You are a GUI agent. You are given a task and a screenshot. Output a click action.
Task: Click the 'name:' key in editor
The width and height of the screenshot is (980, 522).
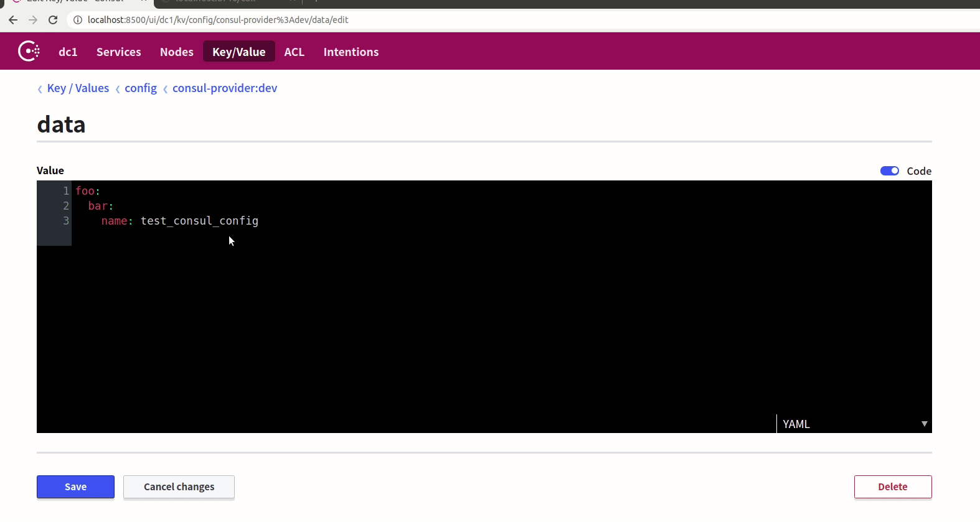coord(117,221)
